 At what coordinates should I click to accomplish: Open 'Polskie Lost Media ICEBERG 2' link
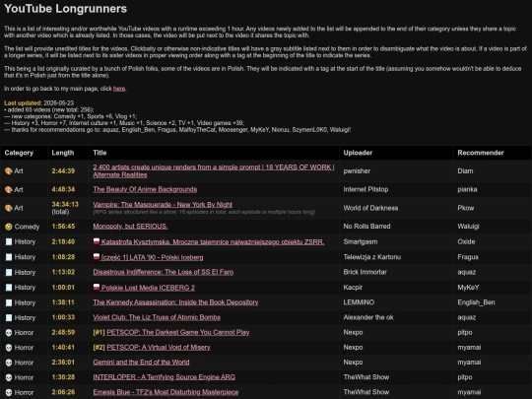pos(148,288)
